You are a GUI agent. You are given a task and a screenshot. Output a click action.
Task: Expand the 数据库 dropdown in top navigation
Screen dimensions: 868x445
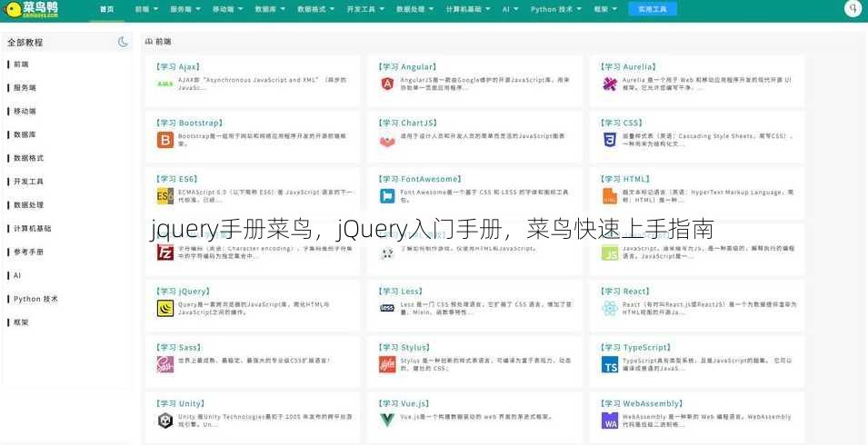[270, 9]
